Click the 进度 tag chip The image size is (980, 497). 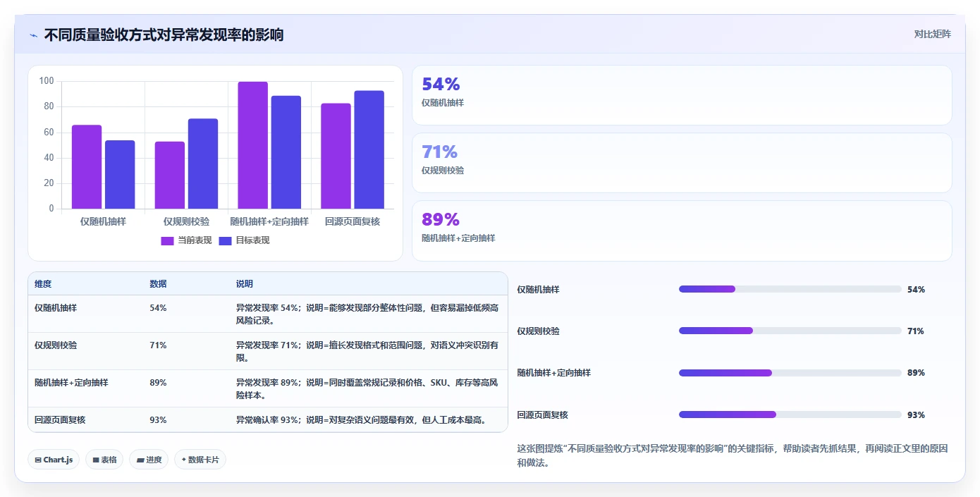tap(149, 460)
